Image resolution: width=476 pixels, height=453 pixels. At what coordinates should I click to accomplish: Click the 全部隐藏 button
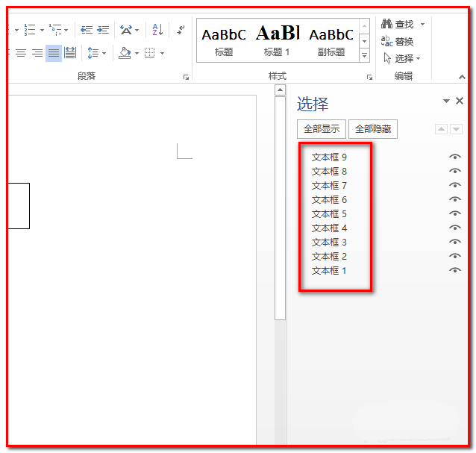[373, 129]
